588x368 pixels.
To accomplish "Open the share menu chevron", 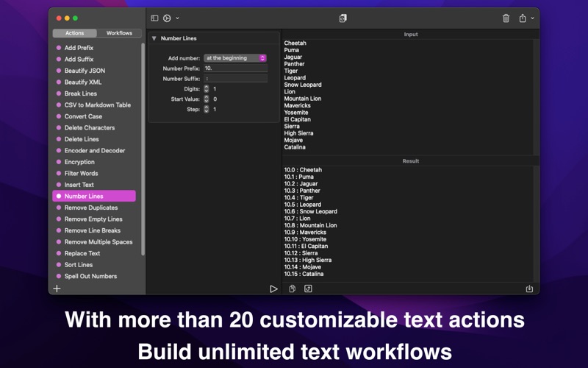I will point(532,18).
